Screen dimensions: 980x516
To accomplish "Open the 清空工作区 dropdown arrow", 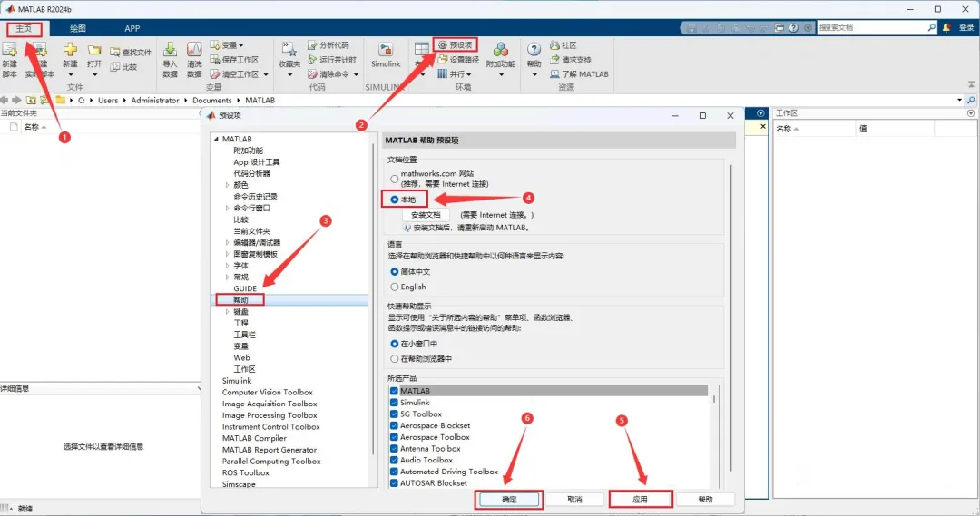I will coord(266,74).
